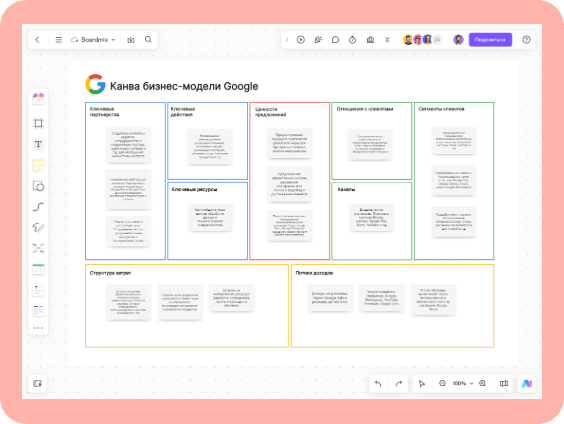
Task: Open the minimap book icon
Action: 504,383
